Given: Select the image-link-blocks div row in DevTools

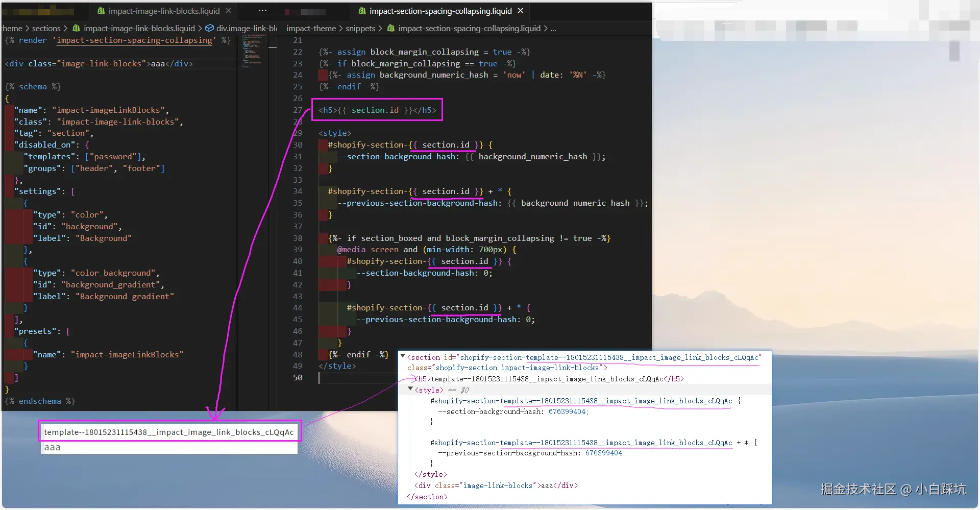Looking at the screenshot, I should (496, 485).
